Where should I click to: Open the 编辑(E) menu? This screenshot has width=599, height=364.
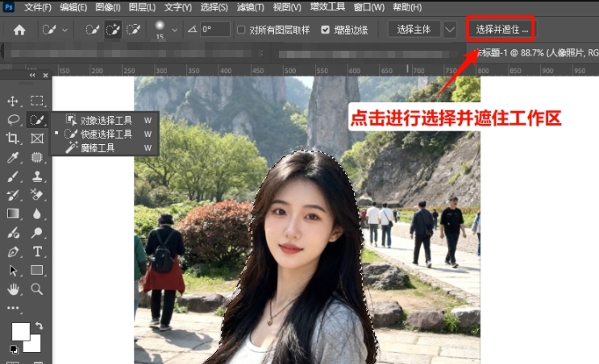[73, 7]
